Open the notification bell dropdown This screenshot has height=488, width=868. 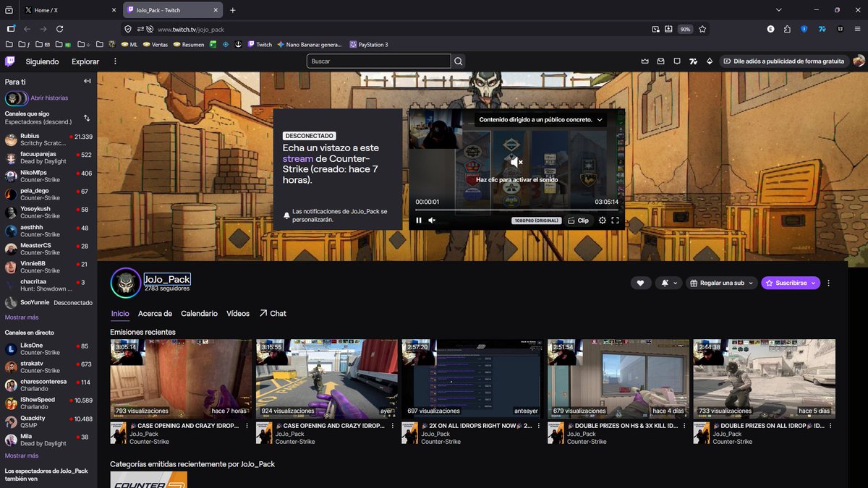668,283
